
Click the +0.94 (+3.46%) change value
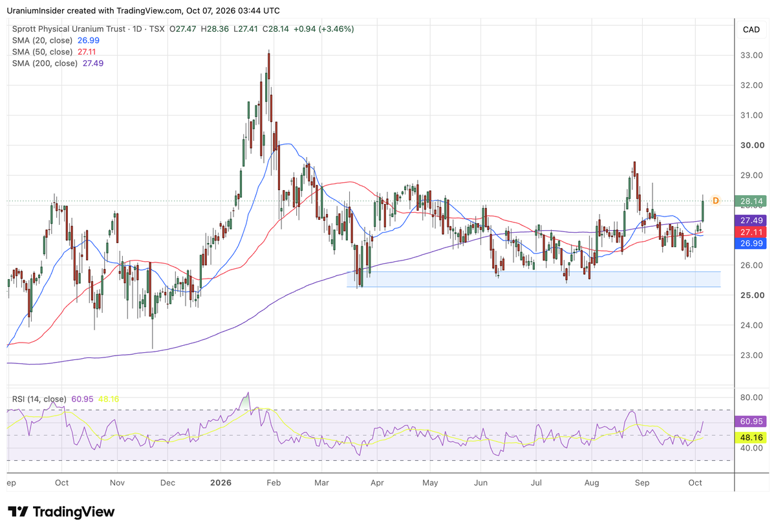323,29
